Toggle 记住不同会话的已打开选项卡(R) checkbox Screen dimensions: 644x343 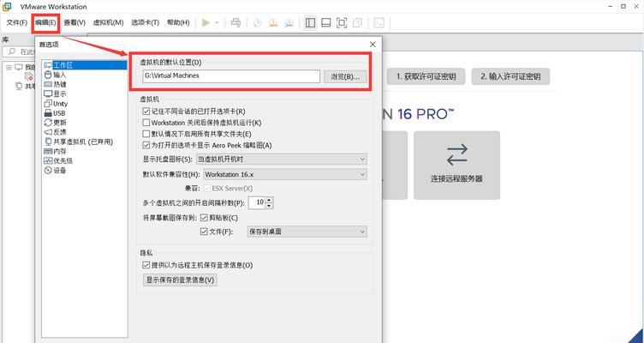pyautogui.click(x=146, y=111)
